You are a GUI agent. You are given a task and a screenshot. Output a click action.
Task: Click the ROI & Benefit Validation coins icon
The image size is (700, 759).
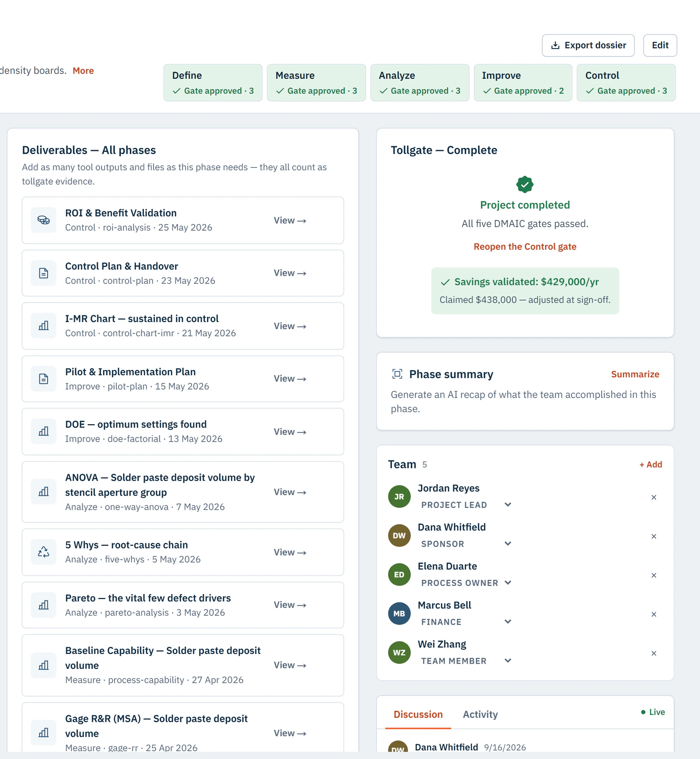43,220
